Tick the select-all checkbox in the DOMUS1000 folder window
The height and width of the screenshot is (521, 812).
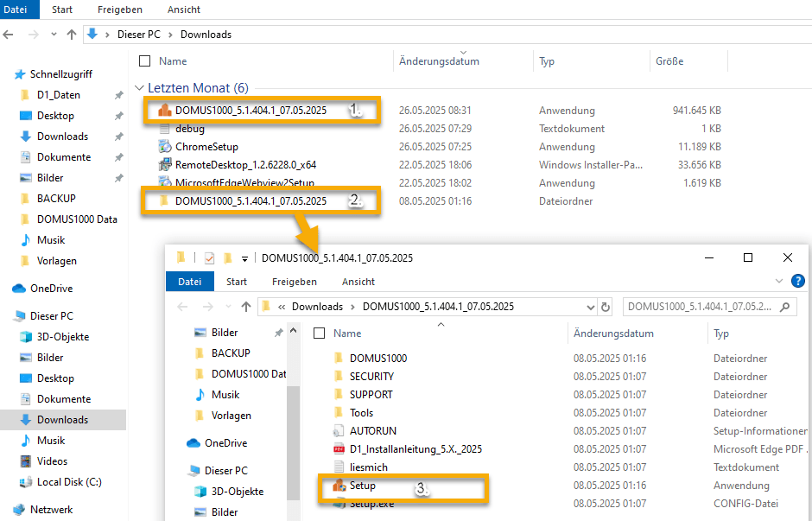coord(320,334)
